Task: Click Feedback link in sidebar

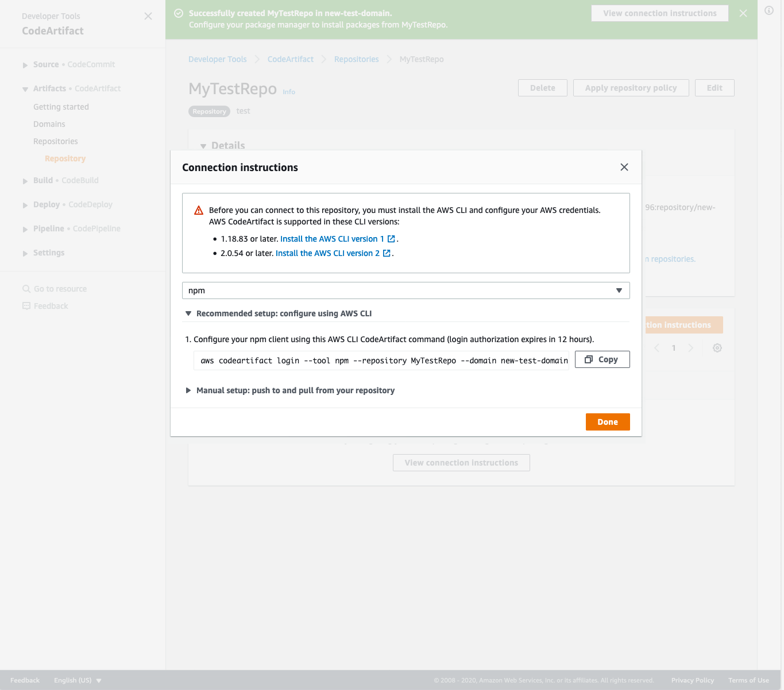Action: coord(51,306)
